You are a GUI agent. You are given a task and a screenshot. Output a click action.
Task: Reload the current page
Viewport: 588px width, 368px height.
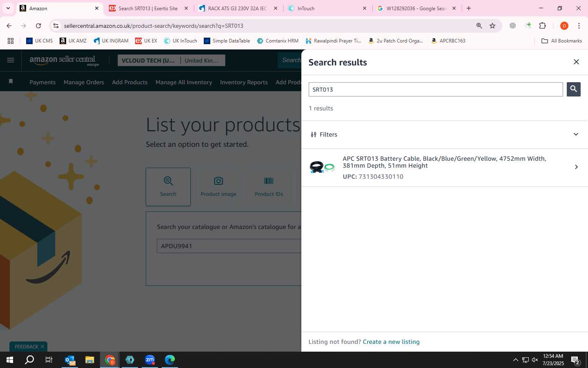38,26
